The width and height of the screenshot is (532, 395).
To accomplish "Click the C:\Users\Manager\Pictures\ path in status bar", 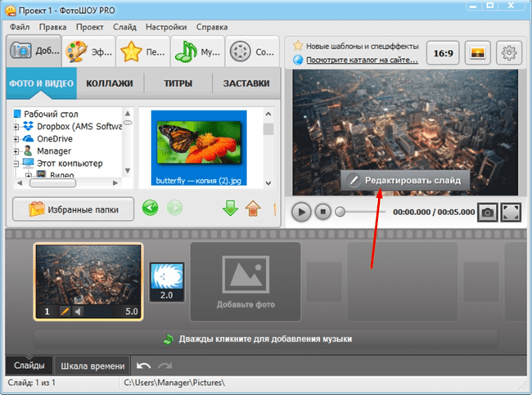I will 174,383.
